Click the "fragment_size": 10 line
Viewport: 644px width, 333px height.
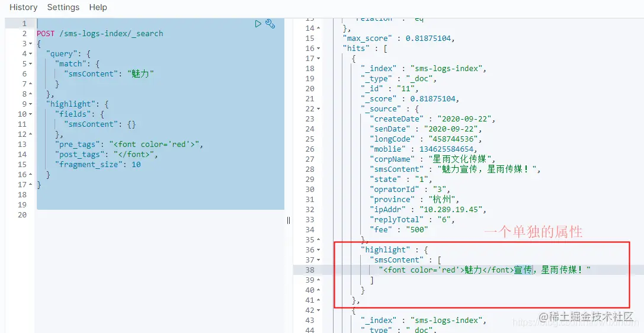tap(98, 165)
